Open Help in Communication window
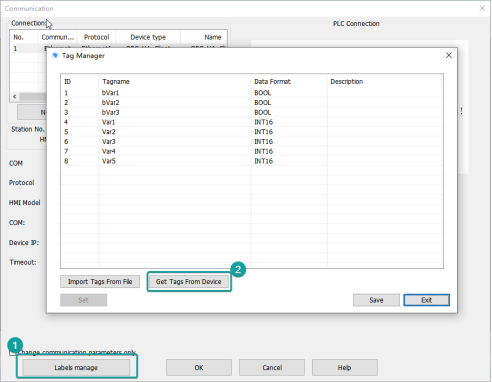 [345, 367]
